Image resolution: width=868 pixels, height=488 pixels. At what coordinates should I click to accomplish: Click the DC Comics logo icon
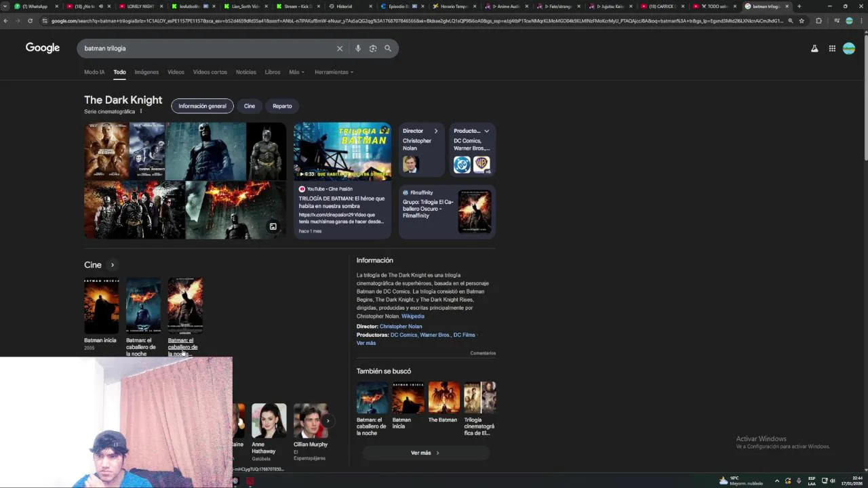[x=462, y=164]
